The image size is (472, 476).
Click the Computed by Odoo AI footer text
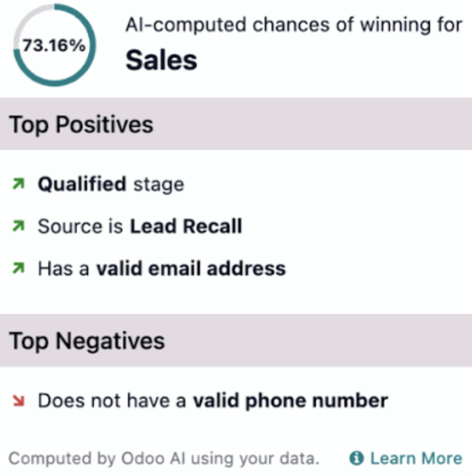pyautogui.click(x=164, y=458)
